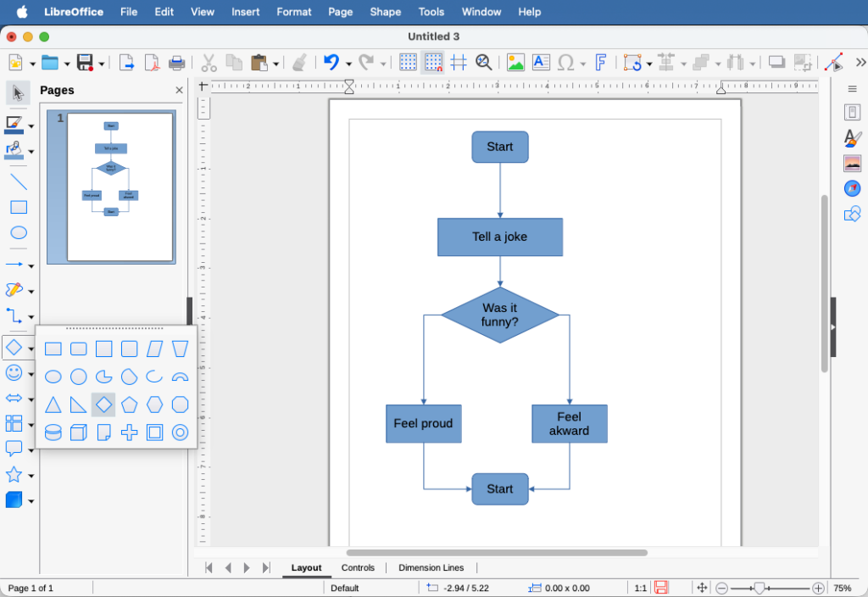
Task: Select the Fontwork text icon
Action: tap(601, 62)
